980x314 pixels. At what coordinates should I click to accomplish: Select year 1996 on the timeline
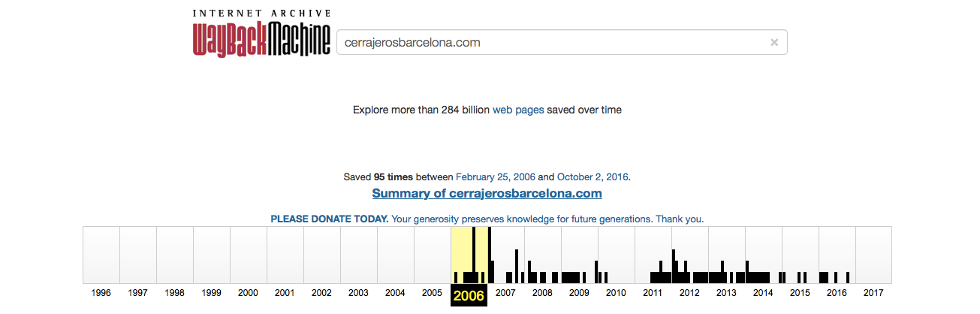pyautogui.click(x=101, y=293)
